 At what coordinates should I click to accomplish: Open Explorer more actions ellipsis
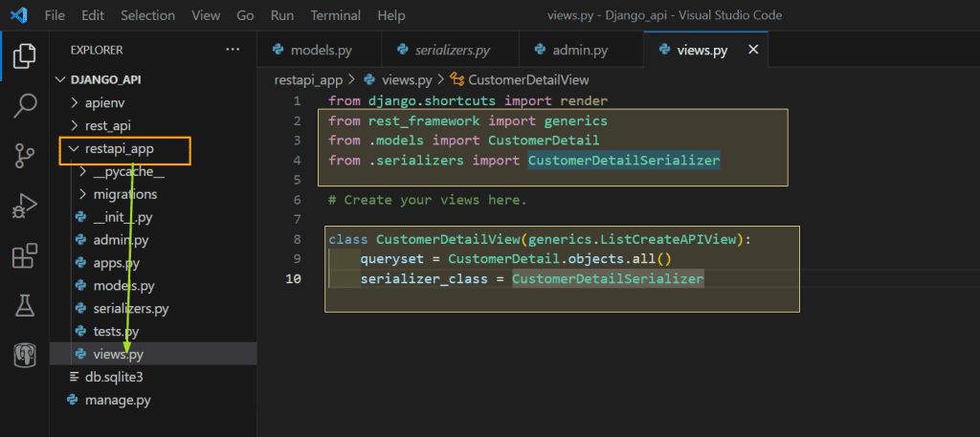point(233,50)
